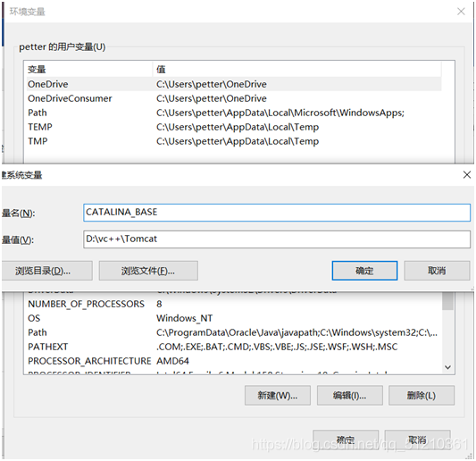Click 新建(W)... to create system variable
Screen dimensions: 476x461
[x=278, y=396]
